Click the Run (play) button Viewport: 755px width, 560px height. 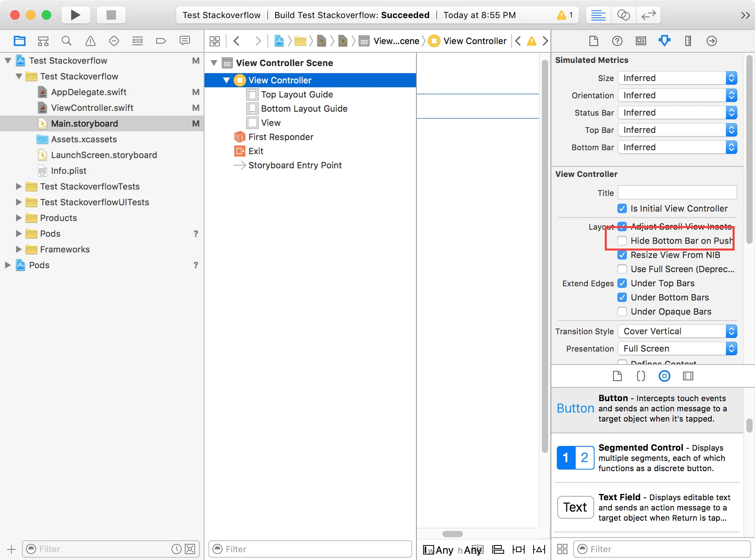[75, 15]
